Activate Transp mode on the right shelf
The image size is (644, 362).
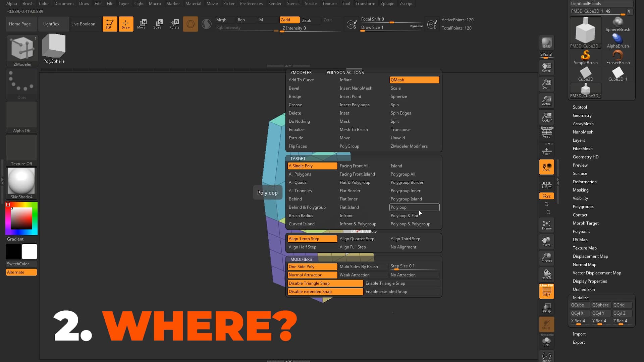click(x=546, y=307)
